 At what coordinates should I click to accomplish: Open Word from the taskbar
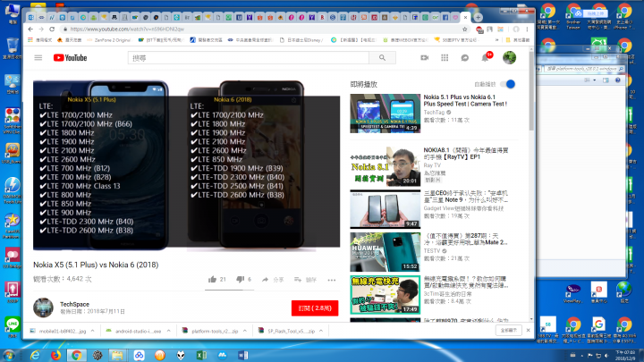pos(242,356)
